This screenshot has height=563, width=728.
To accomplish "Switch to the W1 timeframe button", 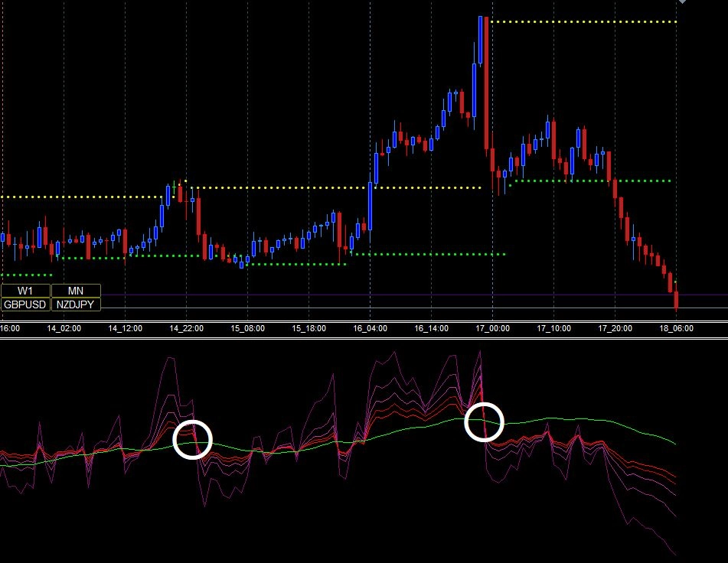I will pos(25,291).
